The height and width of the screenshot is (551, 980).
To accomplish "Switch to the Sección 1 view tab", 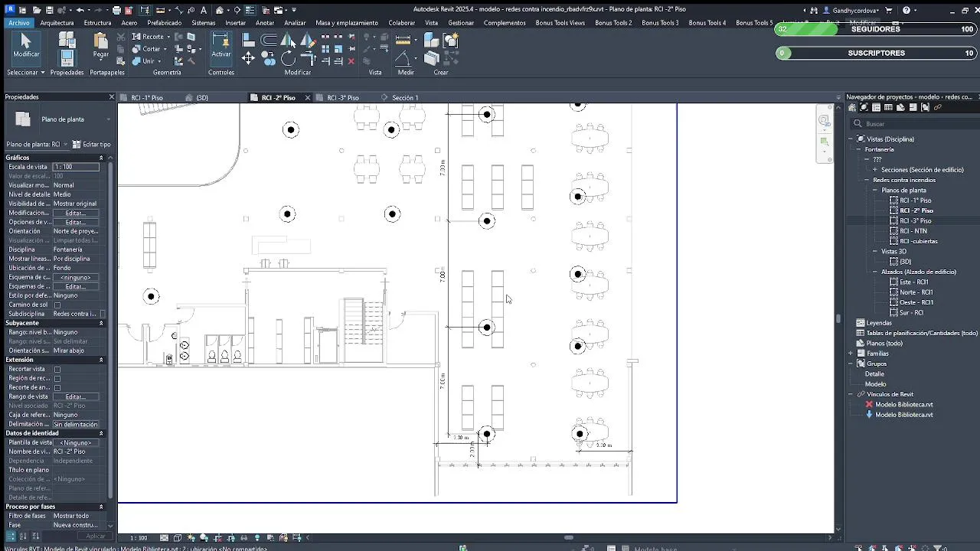I will point(405,98).
